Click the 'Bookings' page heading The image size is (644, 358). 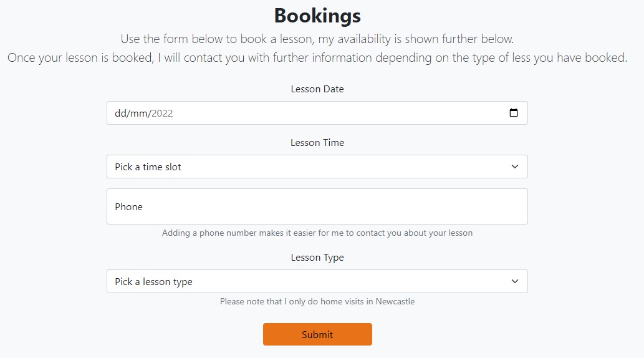click(x=317, y=16)
